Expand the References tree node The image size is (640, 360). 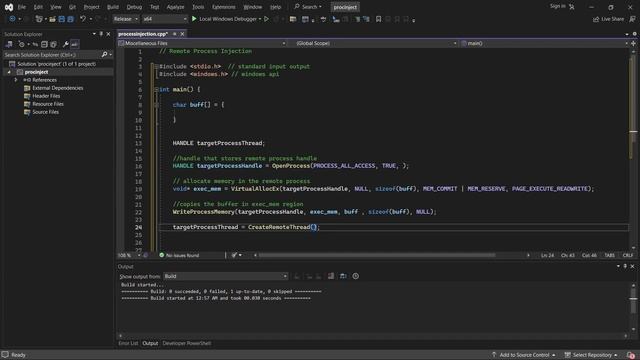coord(16,80)
